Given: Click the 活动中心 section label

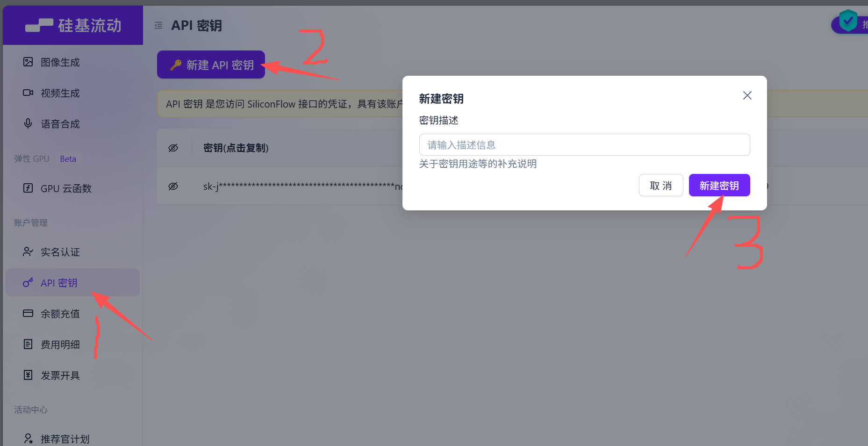Looking at the screenshot, I should [x=31, y=410].
